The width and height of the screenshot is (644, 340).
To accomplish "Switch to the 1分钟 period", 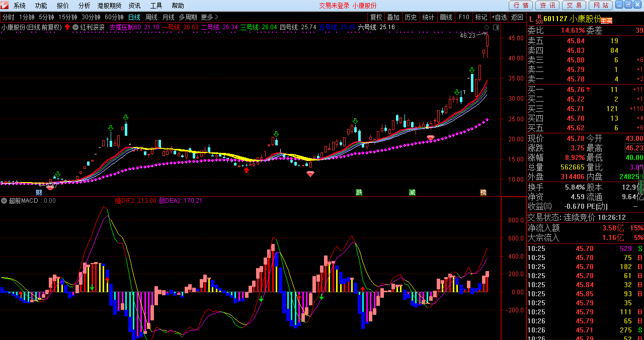I will pyautogui.click(x=27, y=17).
